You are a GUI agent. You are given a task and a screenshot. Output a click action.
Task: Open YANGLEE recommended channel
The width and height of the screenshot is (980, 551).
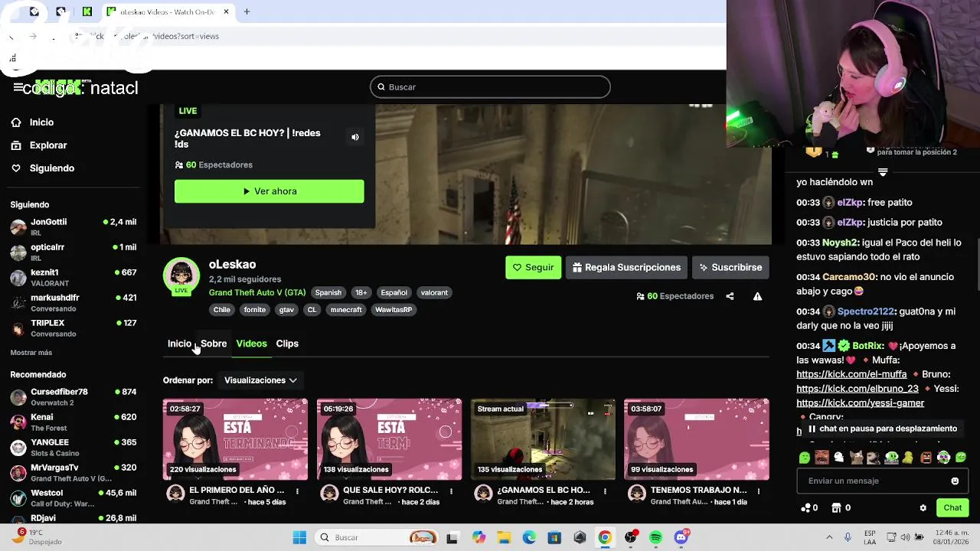click(x=73, y=447)
